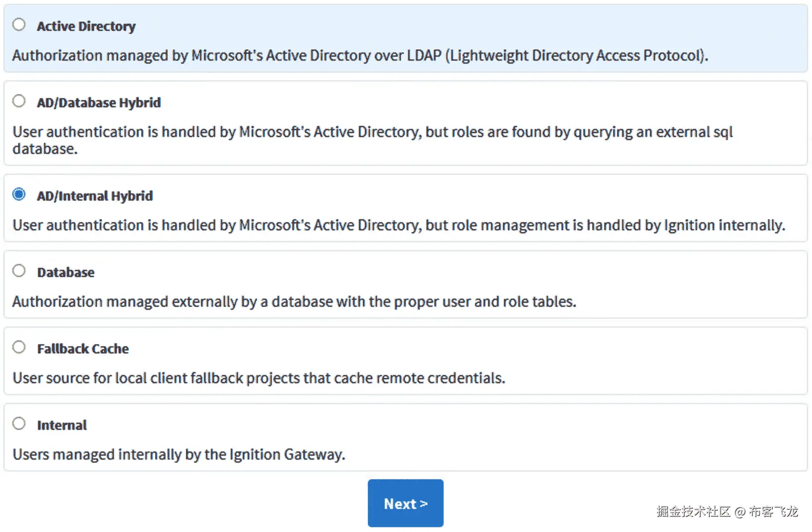Pick the Database radio button
This screenshot has height=532, width=812.
tap(19, 270)
